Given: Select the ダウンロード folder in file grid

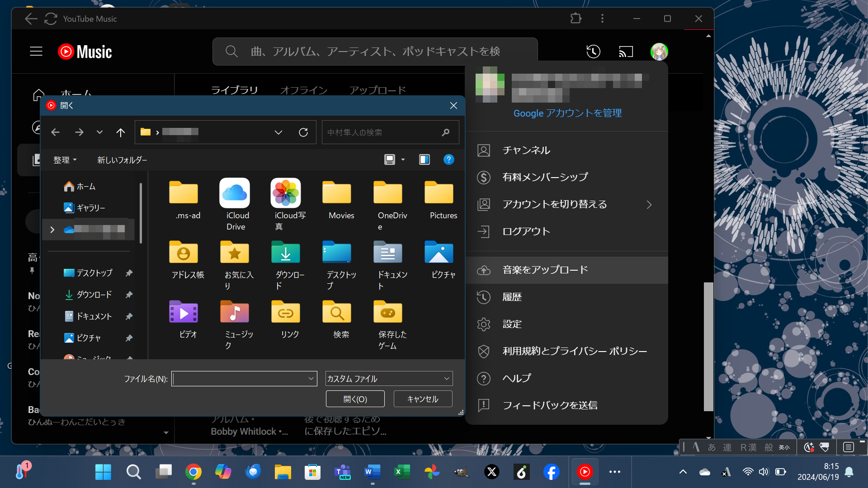Looking at the screenshot, I should click(x=286, y=264).
